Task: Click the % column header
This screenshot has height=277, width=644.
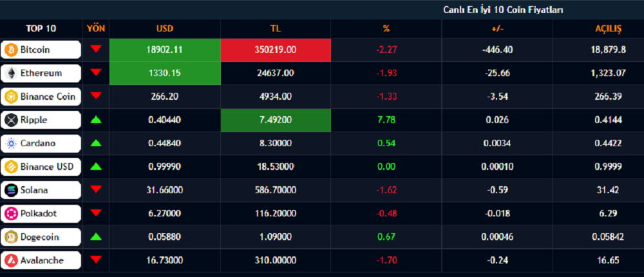Action: click(386, 29)
